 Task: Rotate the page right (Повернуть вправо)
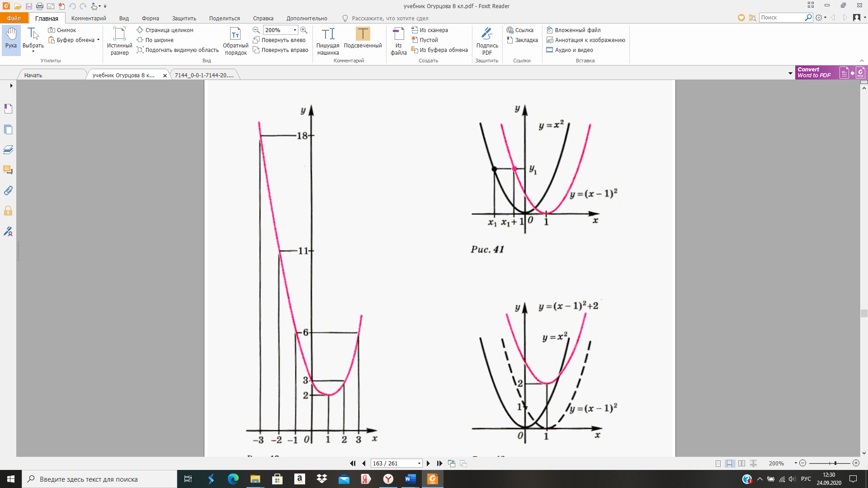pyautogui.click(x=281, y=50)
